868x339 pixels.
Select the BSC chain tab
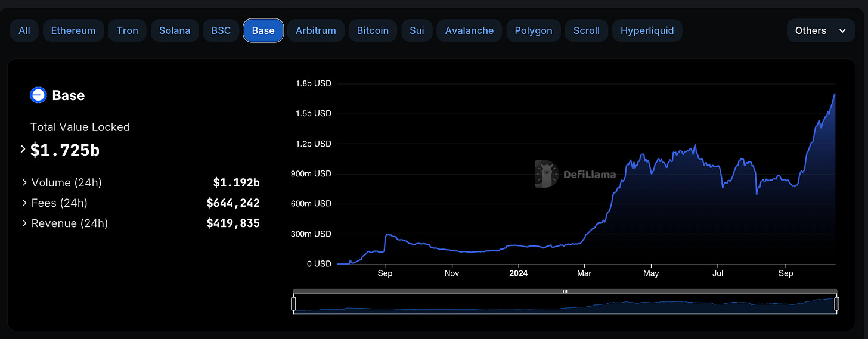tap(221, 30)
